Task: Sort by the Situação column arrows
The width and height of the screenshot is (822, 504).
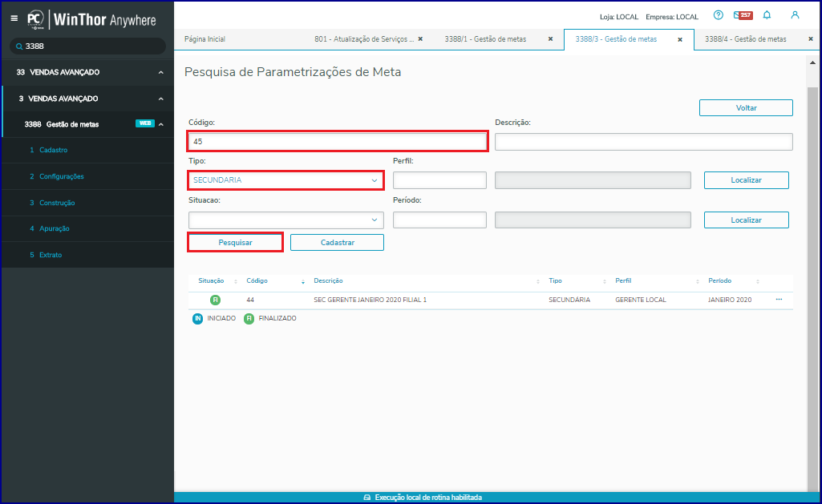Action: pyautogui.click(x=236, y=282)
